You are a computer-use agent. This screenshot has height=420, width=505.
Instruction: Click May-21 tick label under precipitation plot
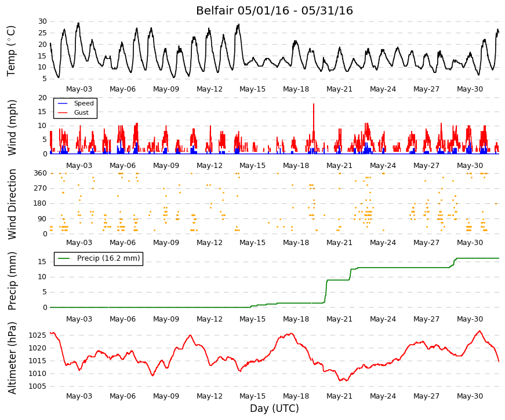tap(339, 319)
